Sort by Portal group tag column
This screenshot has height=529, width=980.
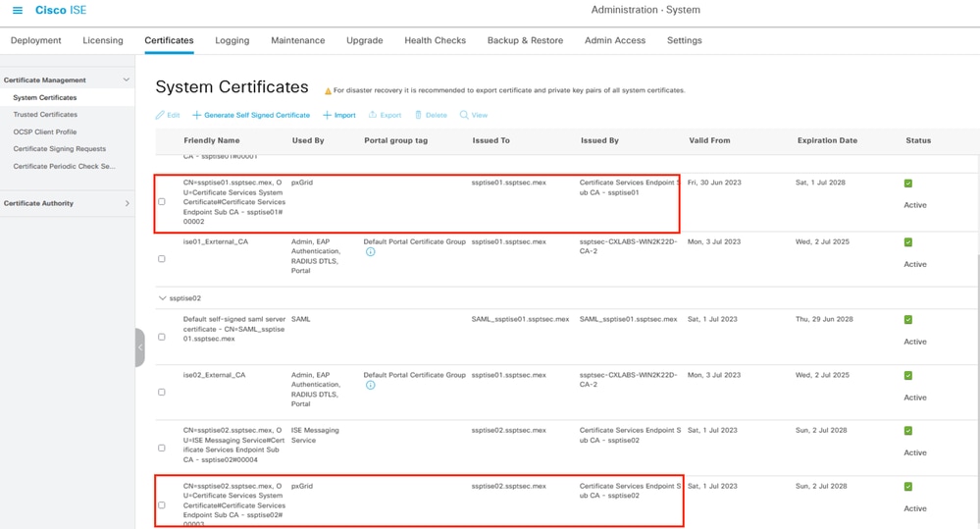coord(396,140)
